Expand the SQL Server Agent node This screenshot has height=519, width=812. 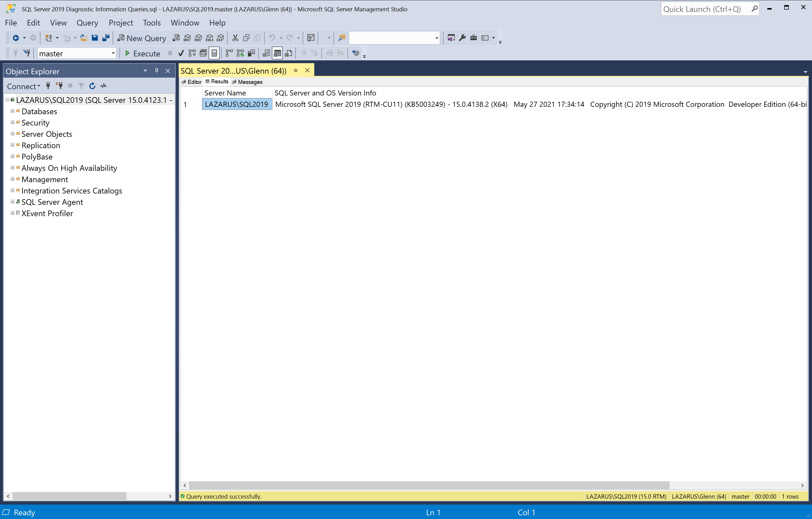click(12, 202)
